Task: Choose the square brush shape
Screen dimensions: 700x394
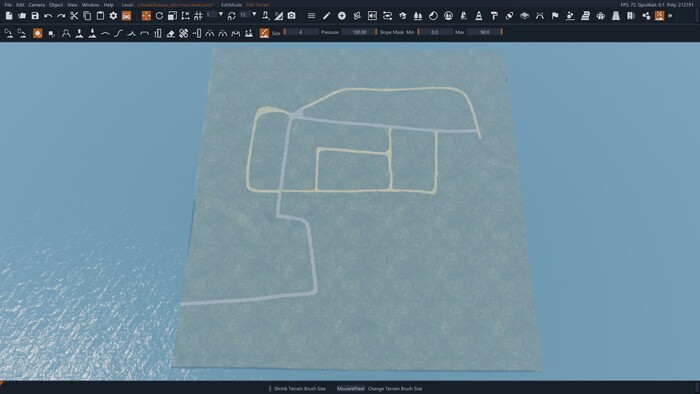Action: point(51,33)
